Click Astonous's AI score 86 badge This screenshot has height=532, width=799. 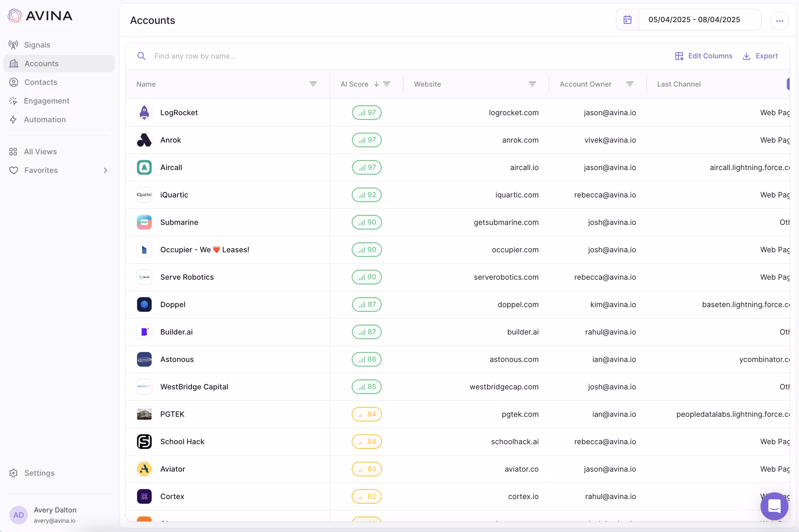tap(367, 359)
